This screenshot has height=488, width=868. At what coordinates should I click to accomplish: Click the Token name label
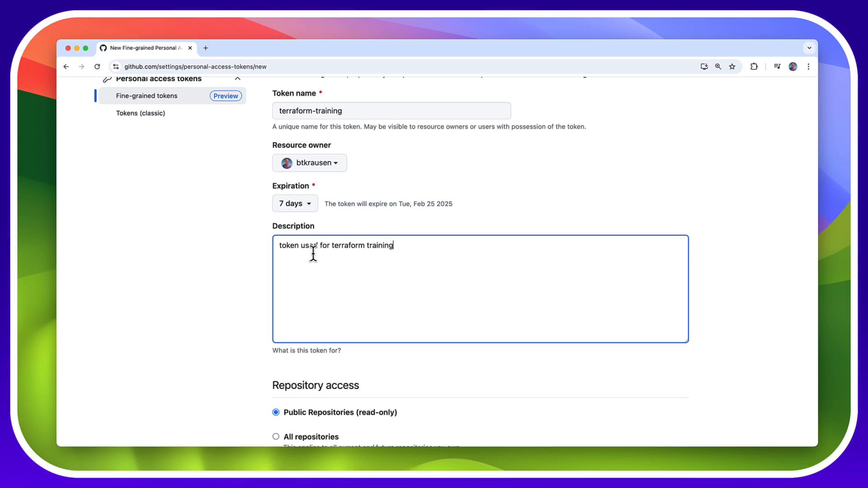[294, 93]
